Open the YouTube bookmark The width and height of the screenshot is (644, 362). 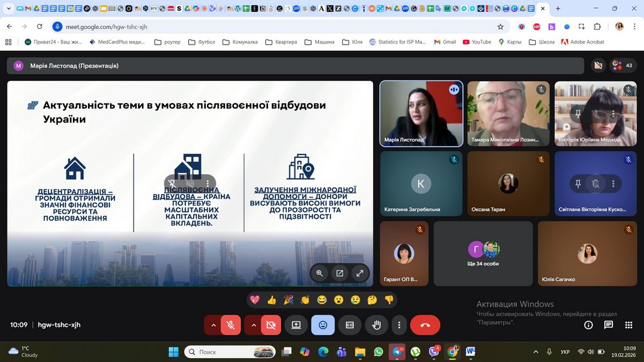pos(477,42)
